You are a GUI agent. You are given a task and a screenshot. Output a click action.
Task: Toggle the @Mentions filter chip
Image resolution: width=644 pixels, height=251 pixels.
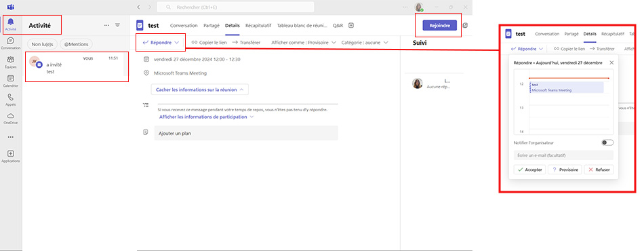pyautogui.click(x=76, y=44)
